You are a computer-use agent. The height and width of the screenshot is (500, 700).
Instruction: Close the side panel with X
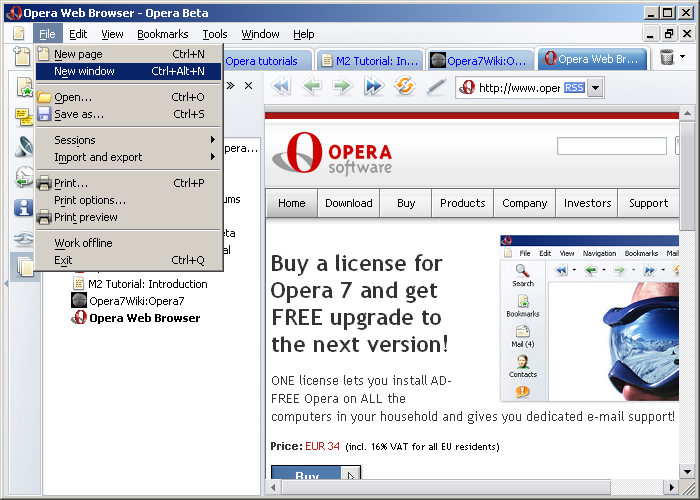[248, 86]
